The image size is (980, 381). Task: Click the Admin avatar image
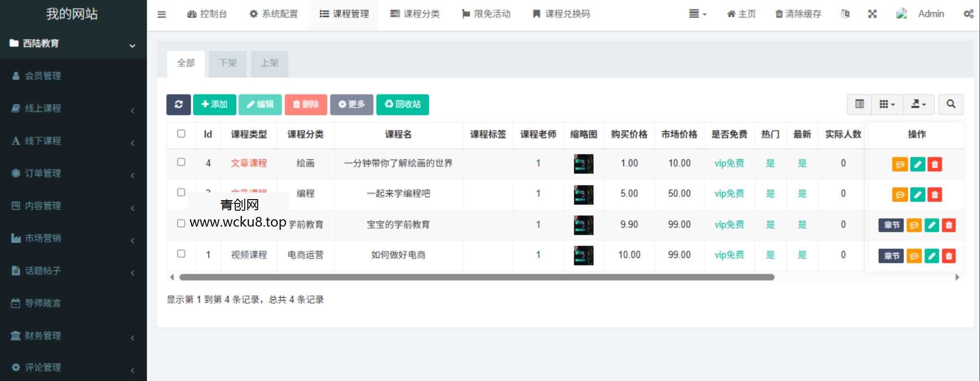[902, 14]
